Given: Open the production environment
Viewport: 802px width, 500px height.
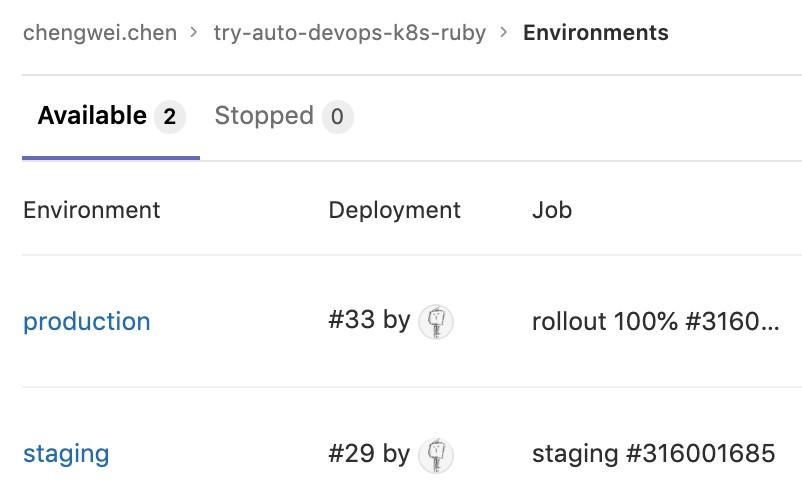Looking at the screenshot, I should (x=87, y=321).
